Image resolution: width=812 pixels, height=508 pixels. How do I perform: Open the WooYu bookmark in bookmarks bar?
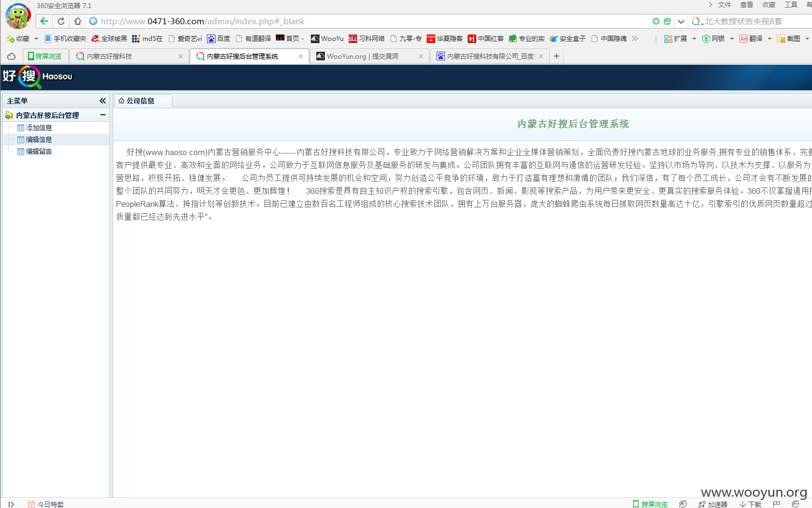pos(328,39)
